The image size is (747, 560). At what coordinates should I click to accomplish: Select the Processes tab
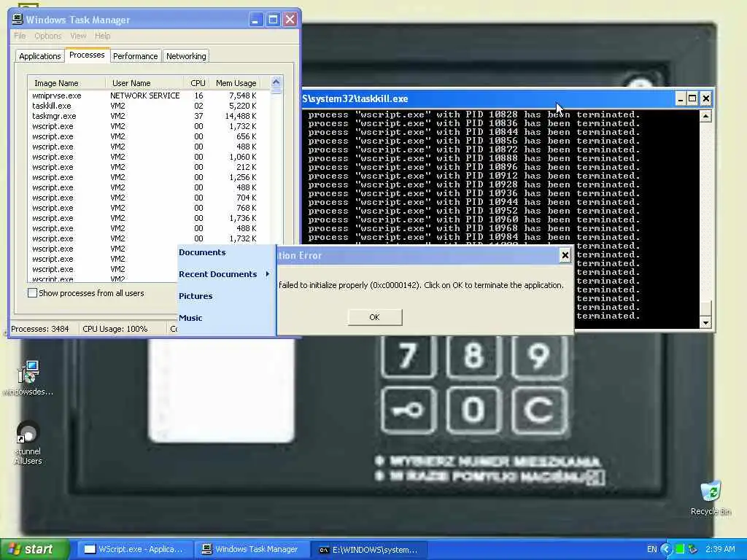[87, 55]
